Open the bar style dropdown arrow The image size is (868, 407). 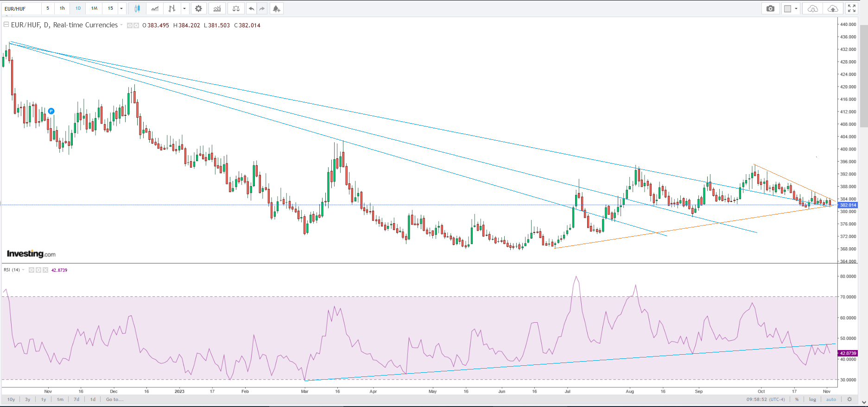coord(184,8)
